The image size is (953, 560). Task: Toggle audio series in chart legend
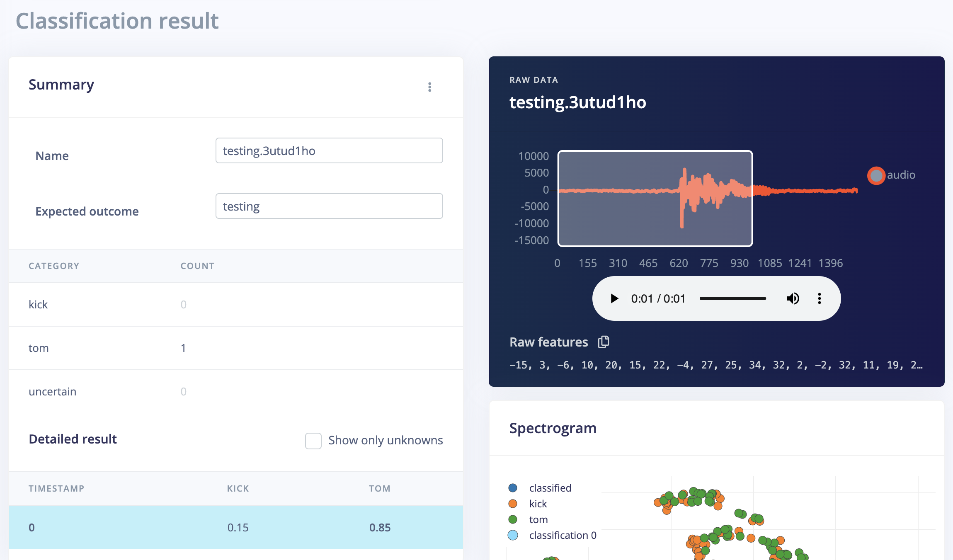pyautogui.click(x=891, y=175)
